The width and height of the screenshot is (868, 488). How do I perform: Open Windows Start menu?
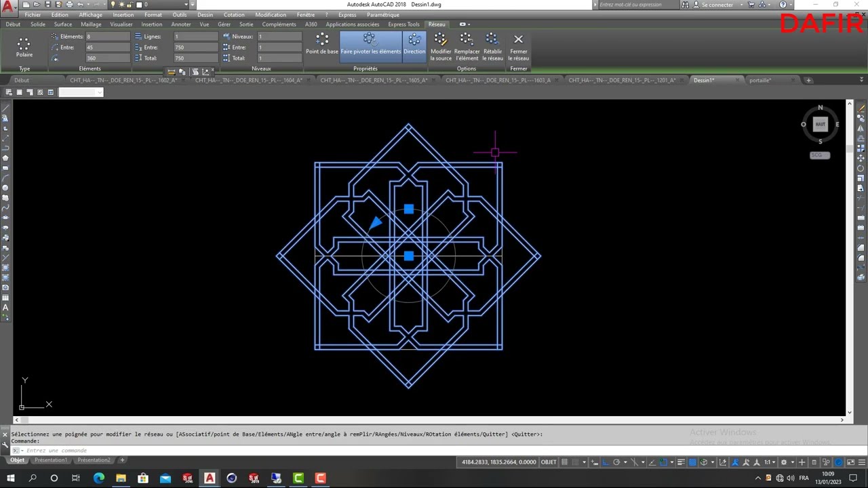coord(10,479)
